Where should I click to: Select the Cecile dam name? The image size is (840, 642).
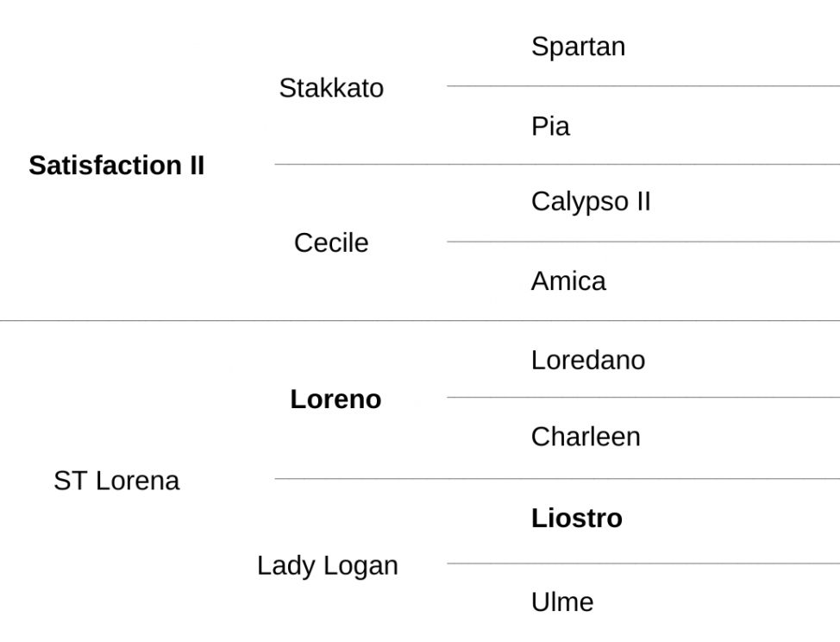tap(332, 242)
